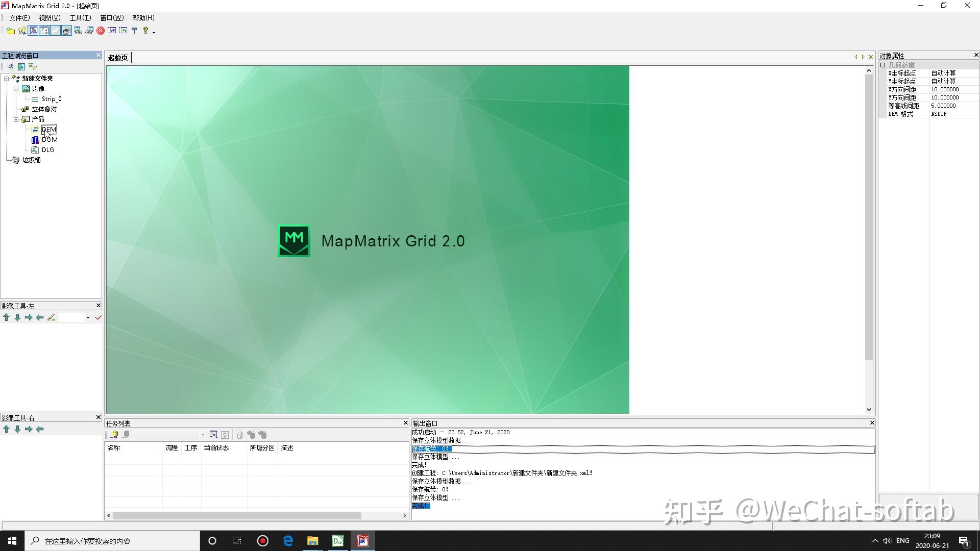Select the running-man icon in the project browser

pyautogui.click(x=11, y=66)
